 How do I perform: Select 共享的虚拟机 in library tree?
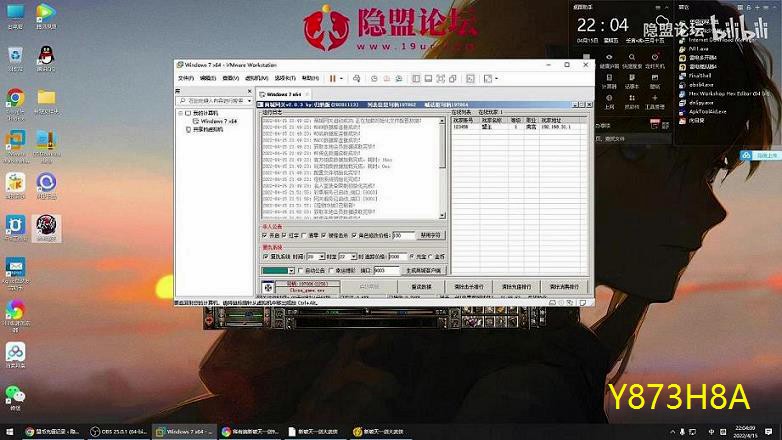pyautogui.click(x=204, y=130)
